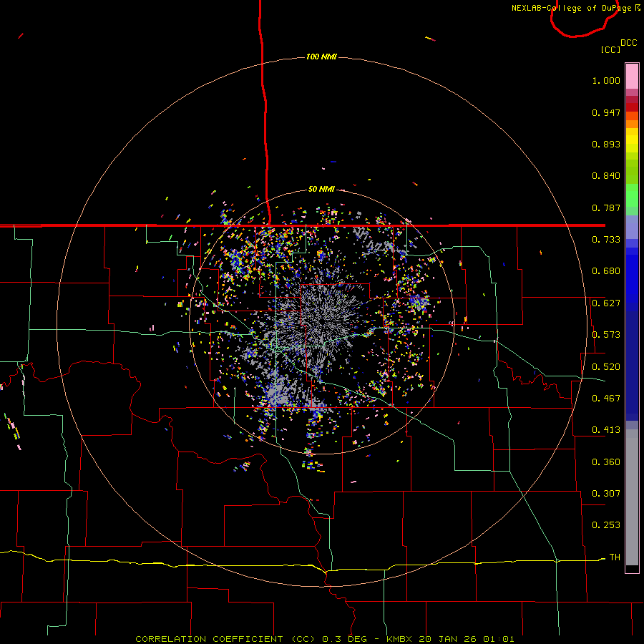Select the 0.893 legend value
The height and width of the screenshot is (644, 644).
point(606,144)
